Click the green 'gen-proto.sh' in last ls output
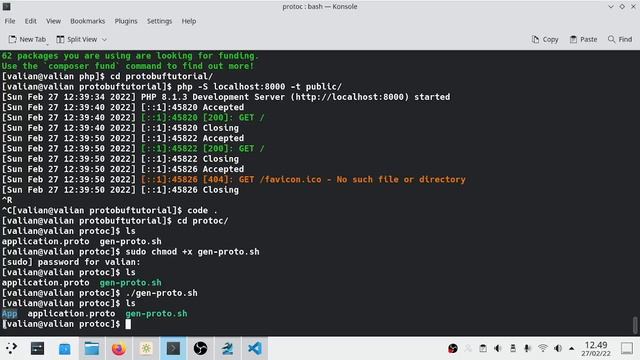640x360 pixels. (156, 313)
